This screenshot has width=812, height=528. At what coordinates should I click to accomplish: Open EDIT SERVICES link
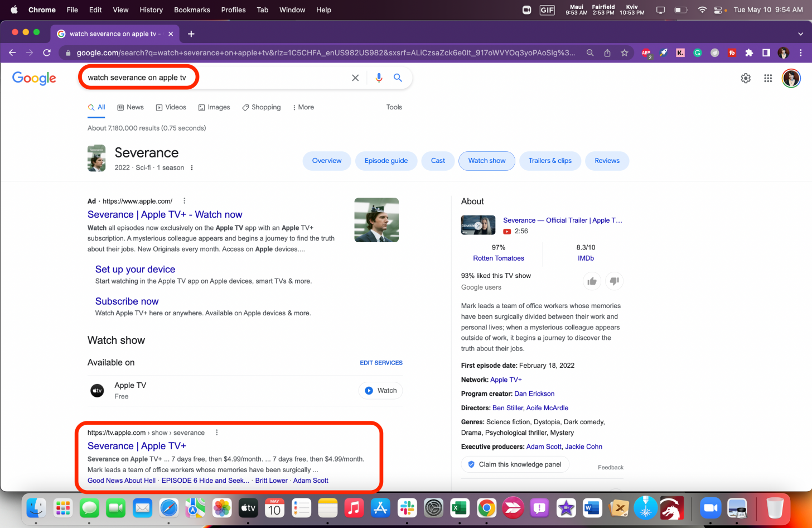tap(381, 363)
